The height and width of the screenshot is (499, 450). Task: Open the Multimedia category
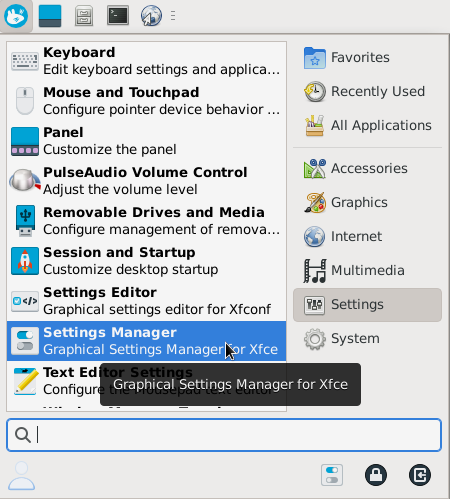click(367, 271)
